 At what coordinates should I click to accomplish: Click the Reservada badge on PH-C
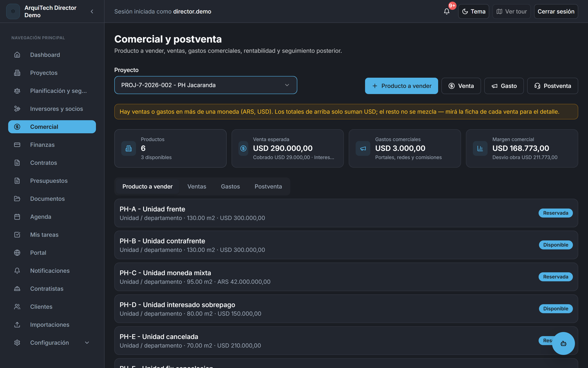tap(556, 277)
